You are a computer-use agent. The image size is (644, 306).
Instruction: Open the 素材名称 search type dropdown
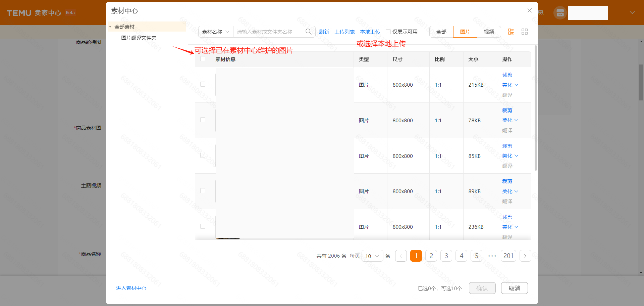(x=215, y=32)
